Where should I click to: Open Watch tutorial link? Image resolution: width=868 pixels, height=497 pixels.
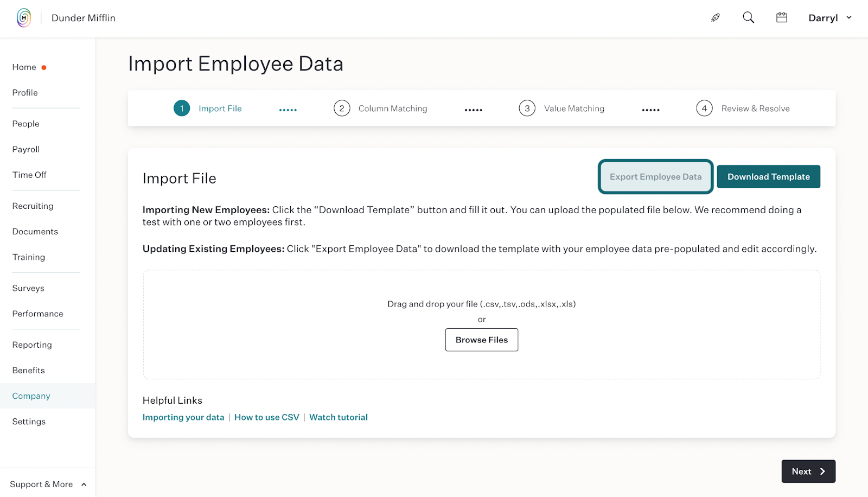tap(339, 417)
